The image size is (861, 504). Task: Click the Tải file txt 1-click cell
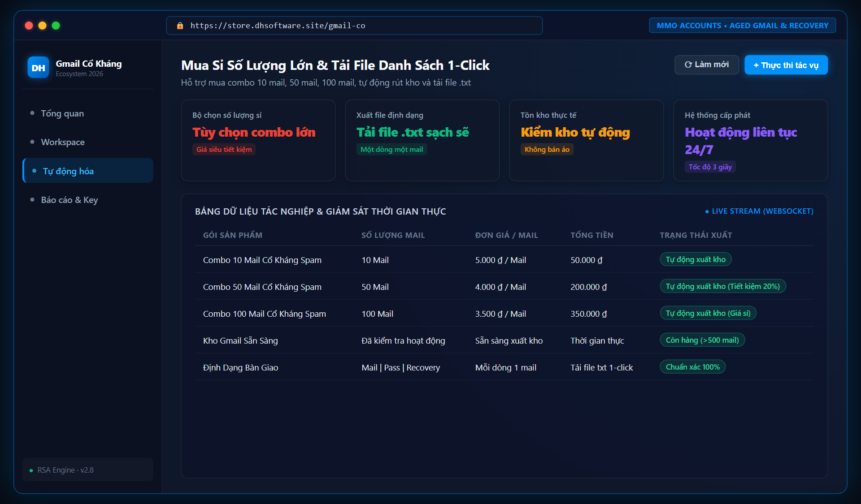pos(601,367)
